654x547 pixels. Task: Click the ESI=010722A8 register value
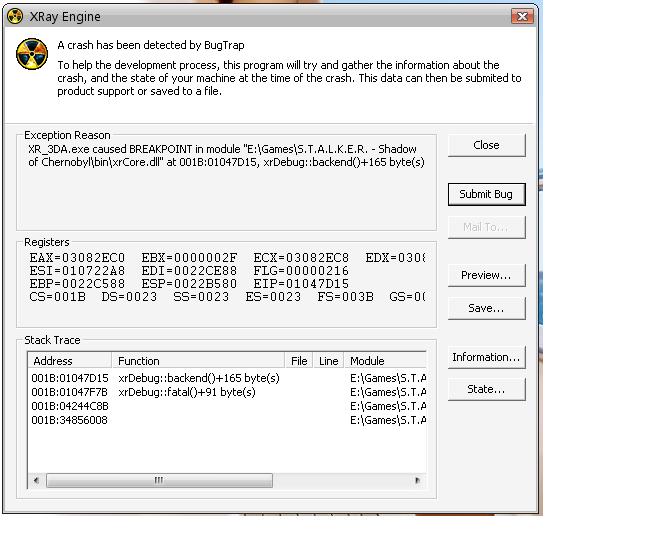point(77,271)
